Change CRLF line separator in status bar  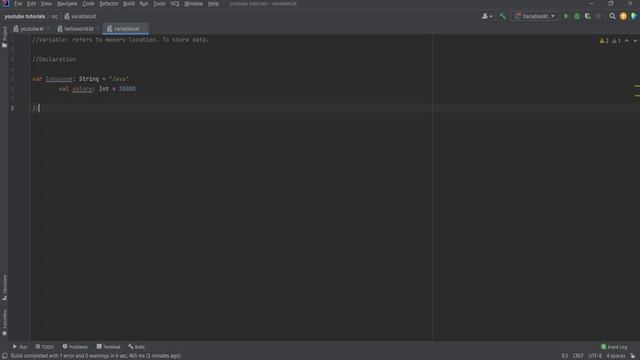point(578,356)
